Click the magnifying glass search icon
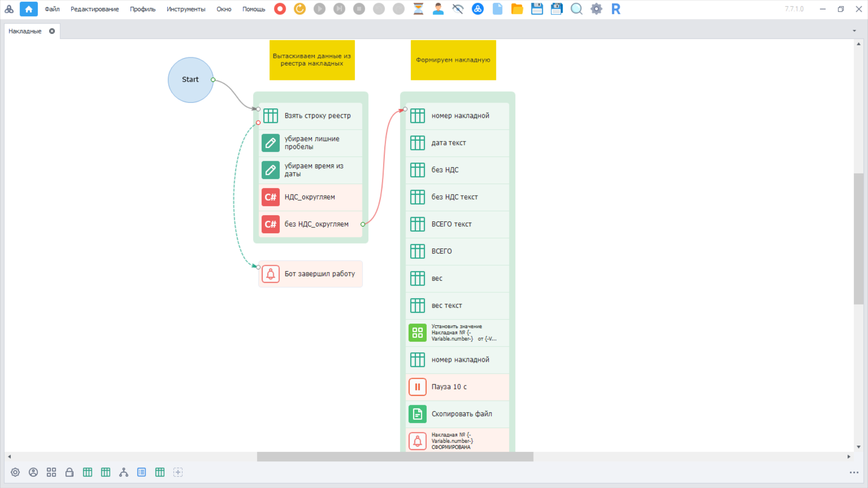The image size is (868, 488). 576,9
